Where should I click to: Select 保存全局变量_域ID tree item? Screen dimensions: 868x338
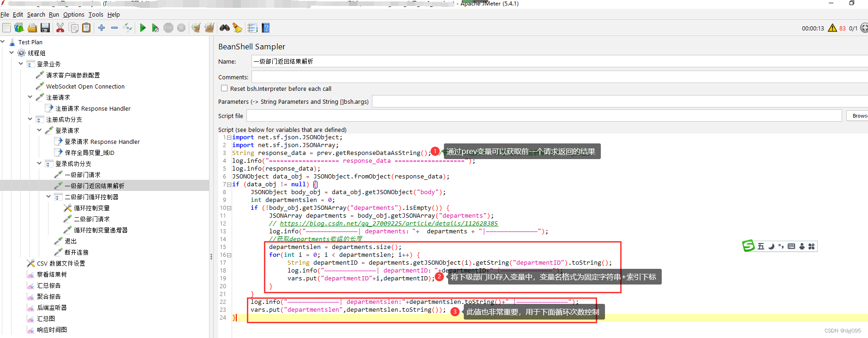pyautogui.click(x=90, y=153)
